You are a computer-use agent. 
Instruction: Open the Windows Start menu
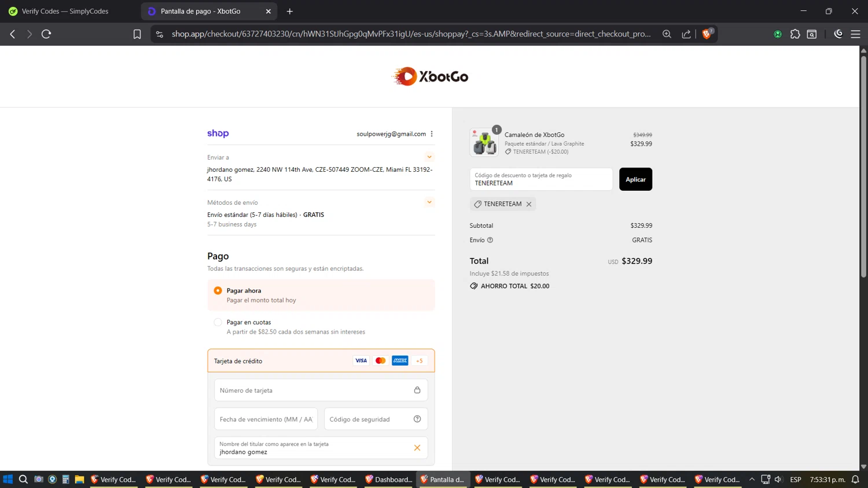click(8, 479)
